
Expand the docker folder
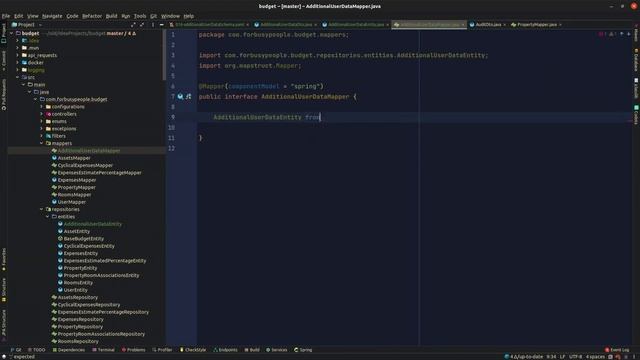[18, 63]
